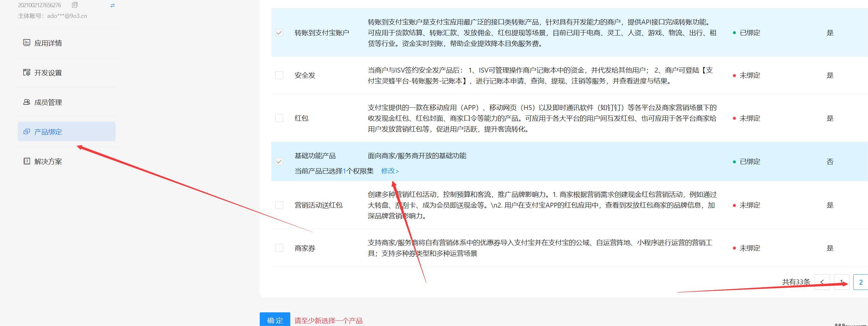
Task: Click the app ID 2021002127656276
Action: tap(39, 5)
